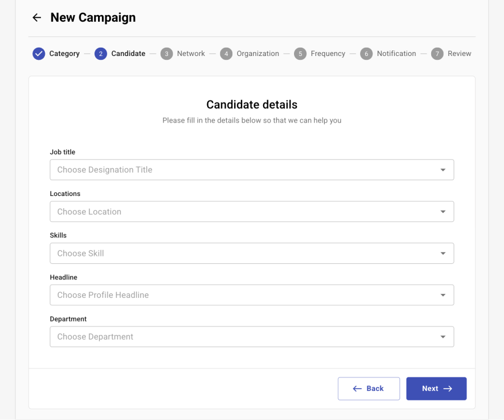Expand the Skills dropdown arrow
The image size is (504, 420).
click(x=442, y=253)
